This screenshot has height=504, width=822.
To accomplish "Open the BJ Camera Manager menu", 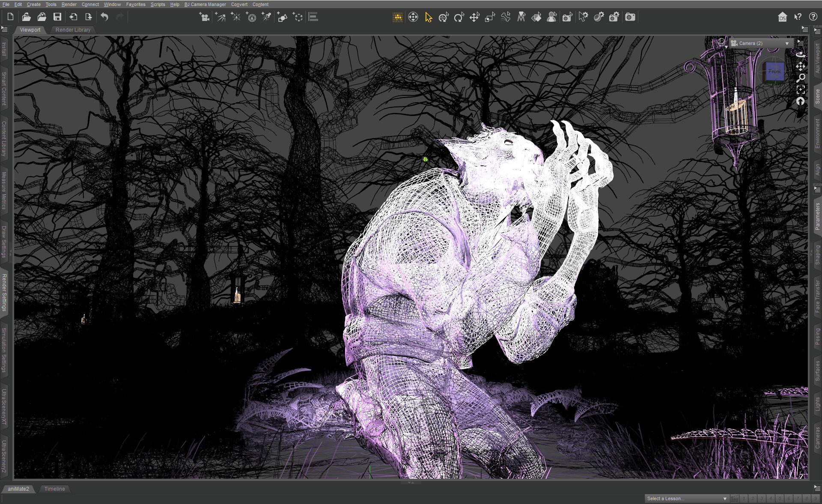I will (x=205, y=4).
